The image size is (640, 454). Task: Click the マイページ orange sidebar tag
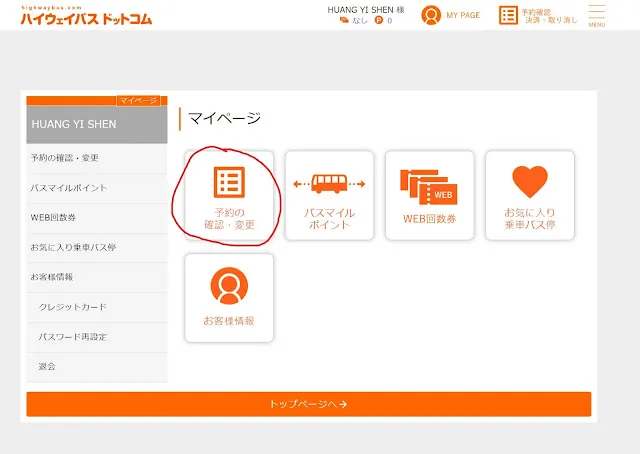click(138, 100)
